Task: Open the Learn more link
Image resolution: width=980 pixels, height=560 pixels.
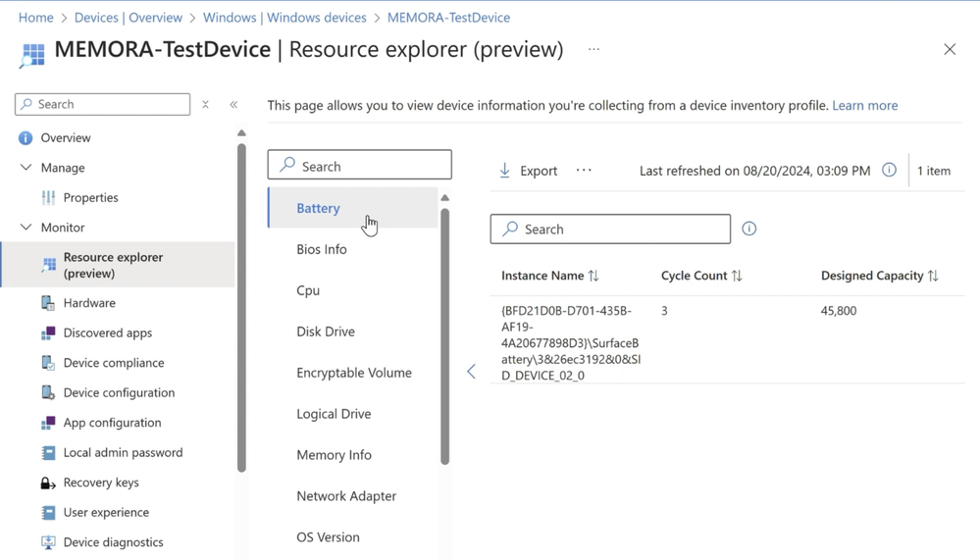Action: click(x=864, y=106)
